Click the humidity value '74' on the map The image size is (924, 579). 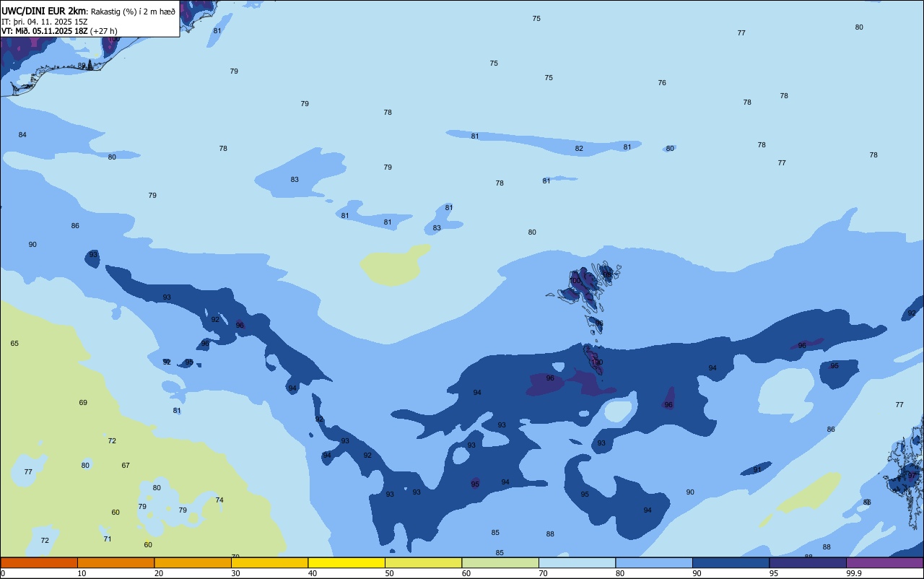coord(219,500)
